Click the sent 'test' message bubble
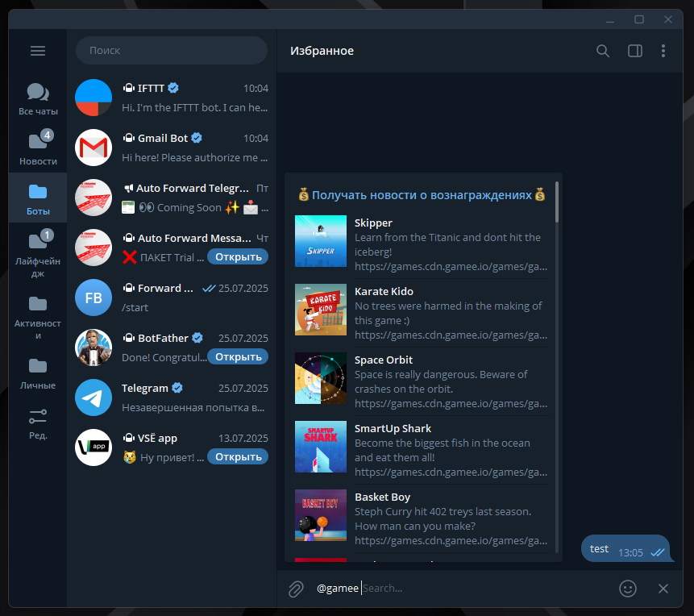694x616 pixels. pyautogui.click(x=625, y=548)
